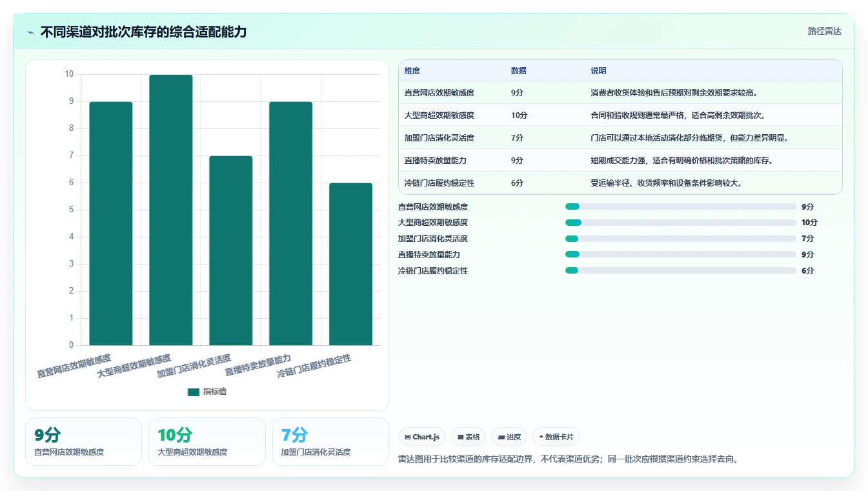Click the 直播特卖放量能力 progress label

click(429, 254)
